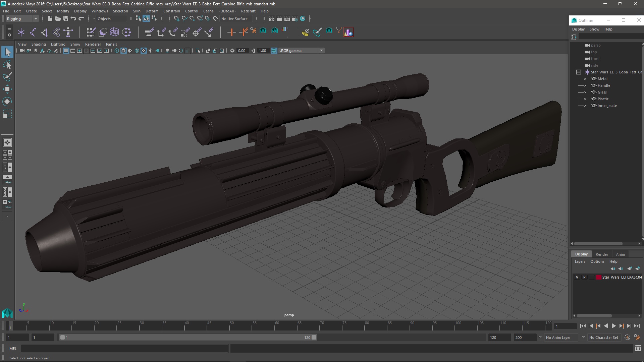Click the MEL command input field
Viewport: 644px width, 362px height.
125,349
